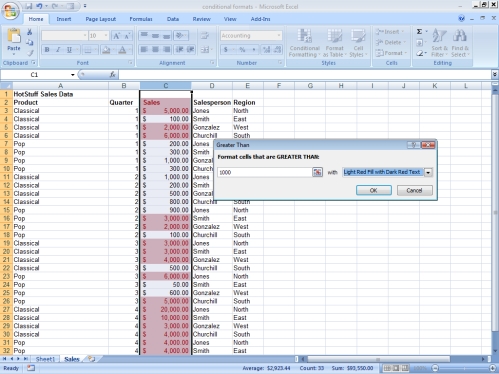Click the Borders icon in Font group
This screenshot has height=374, width=499.
88,50
